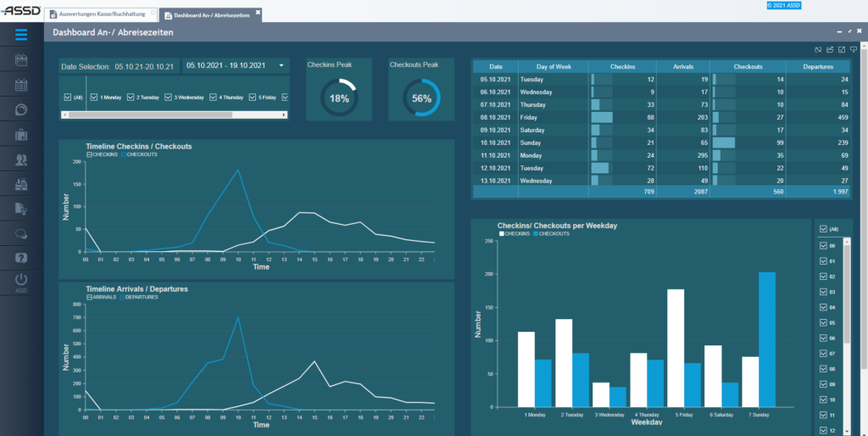Sort table by Date column header
Screen dimensions: 868x436
[x=495, y=66]
